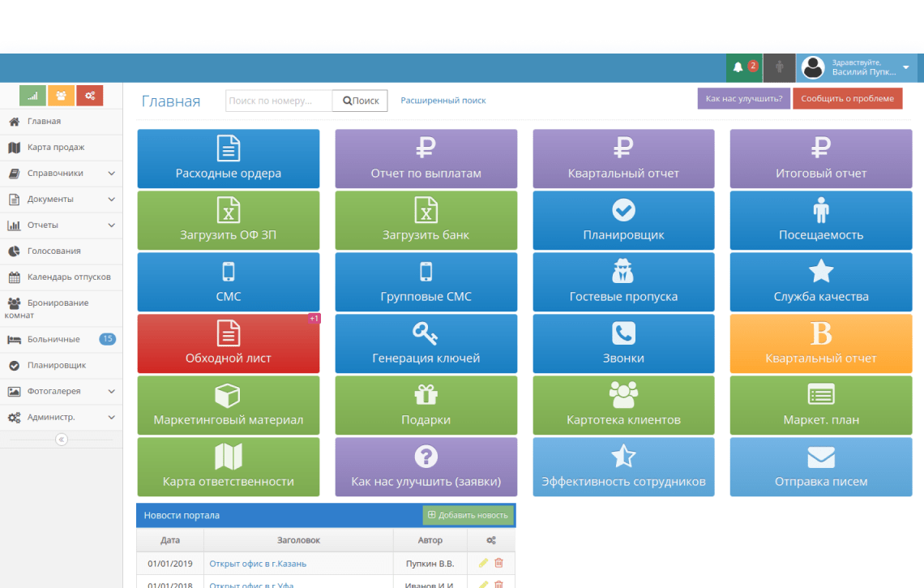
Task: Click the orange users icon at sidebar top
Action: 61,95
